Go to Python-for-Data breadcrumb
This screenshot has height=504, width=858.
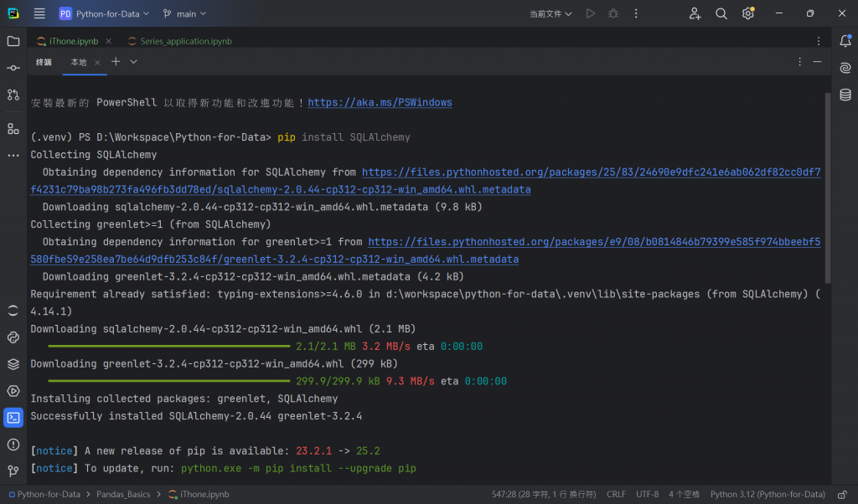[44, 494]
